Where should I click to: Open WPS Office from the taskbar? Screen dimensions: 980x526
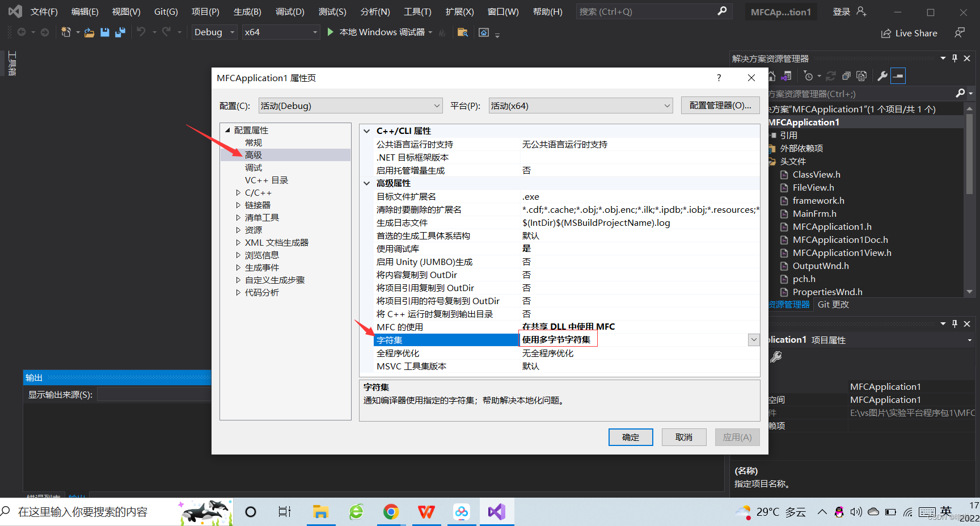click(x=426, y=512)
